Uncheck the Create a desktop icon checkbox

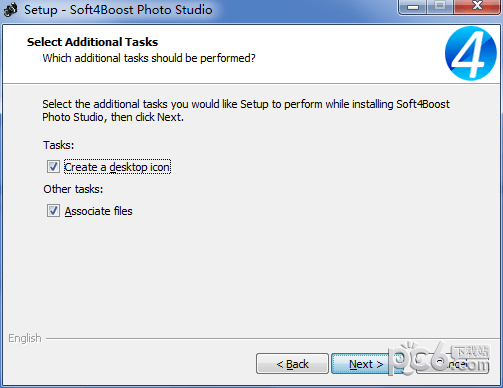pos(53,167)
